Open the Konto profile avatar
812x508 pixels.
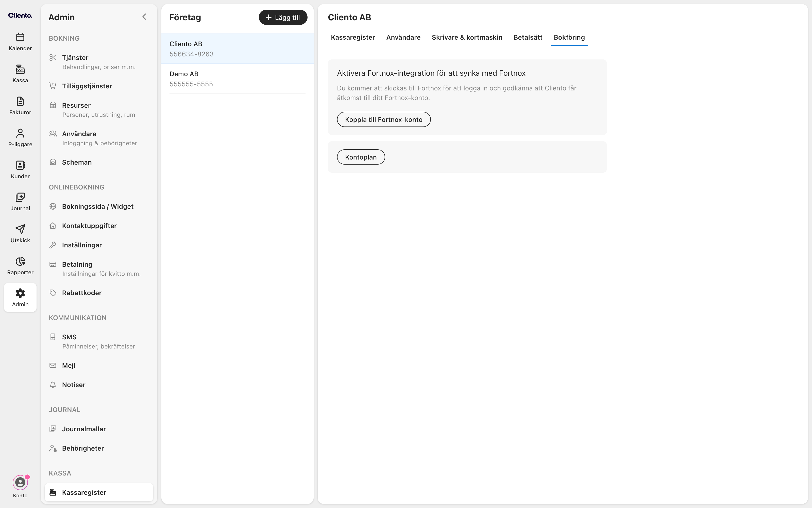coord(20,483)
